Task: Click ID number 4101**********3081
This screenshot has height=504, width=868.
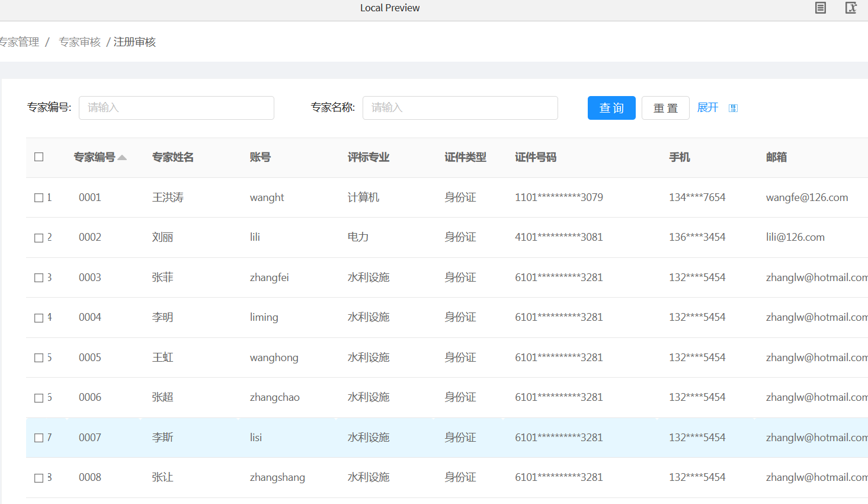Action: tap(559, 237)
